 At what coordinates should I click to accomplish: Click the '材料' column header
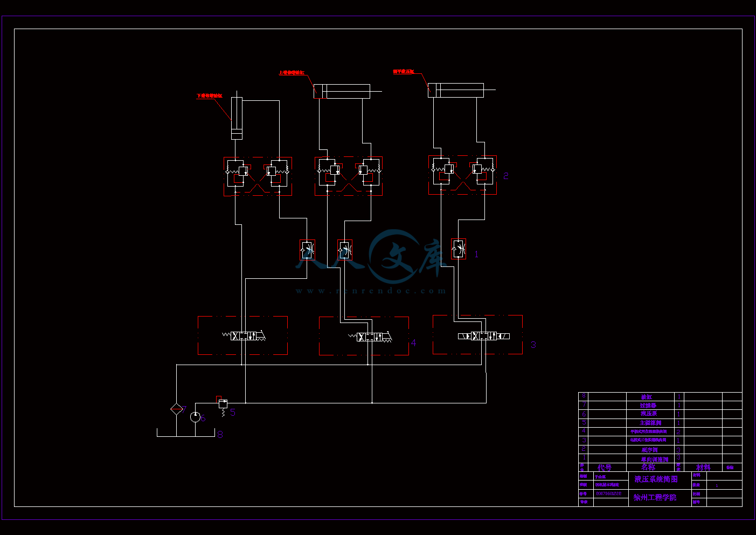coord(703,468)
